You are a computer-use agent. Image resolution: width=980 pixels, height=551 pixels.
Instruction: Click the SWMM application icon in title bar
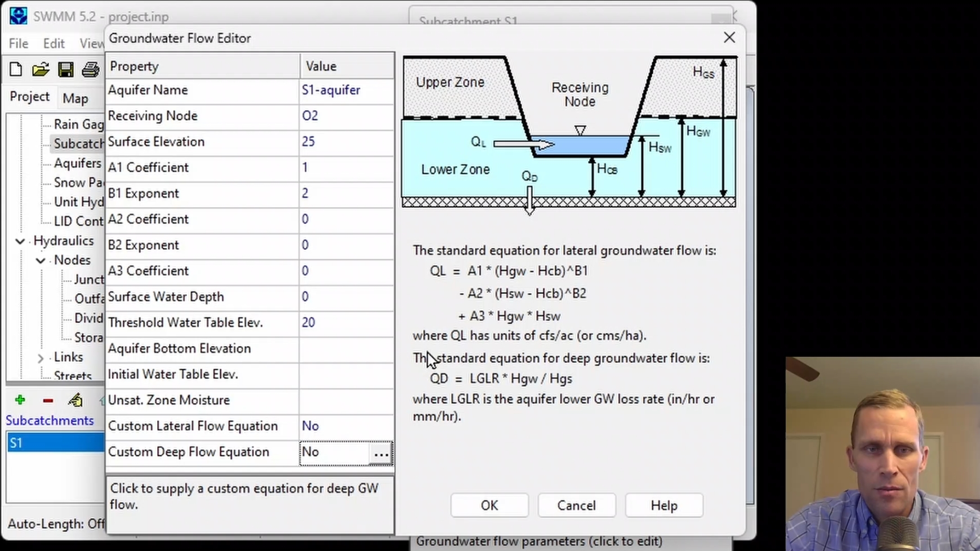pos(18,16)
